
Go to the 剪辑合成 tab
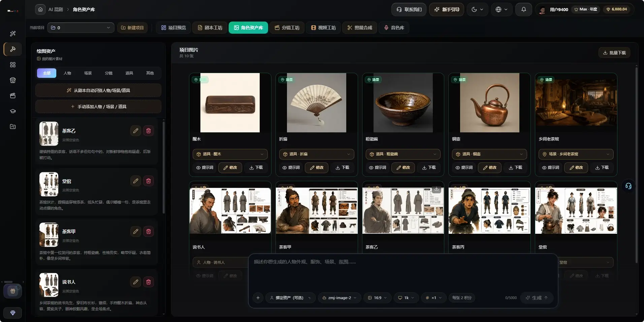[360, 28]
